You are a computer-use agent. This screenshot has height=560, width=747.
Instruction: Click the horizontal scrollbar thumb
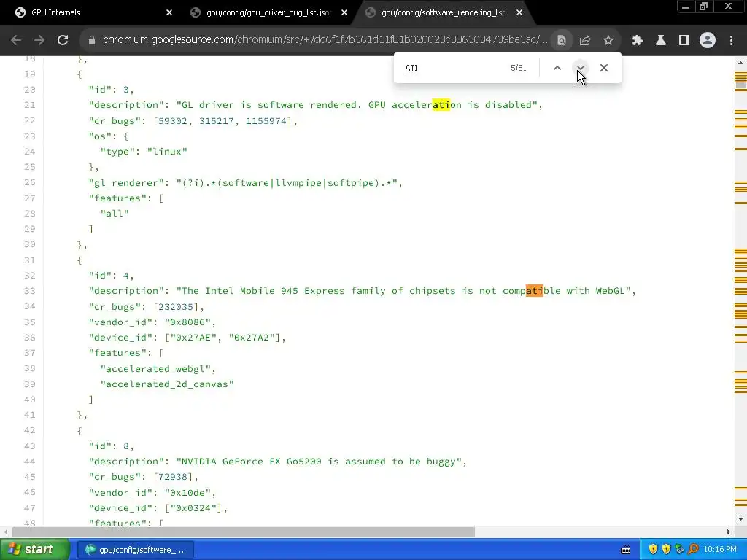coord(244,532)
